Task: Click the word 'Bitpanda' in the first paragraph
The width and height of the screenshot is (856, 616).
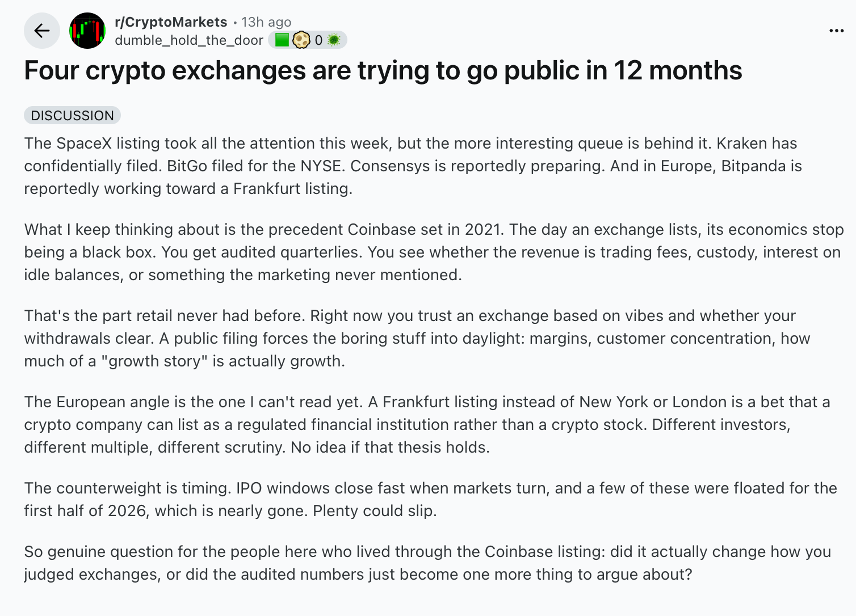Action: [x=753, y=166]
